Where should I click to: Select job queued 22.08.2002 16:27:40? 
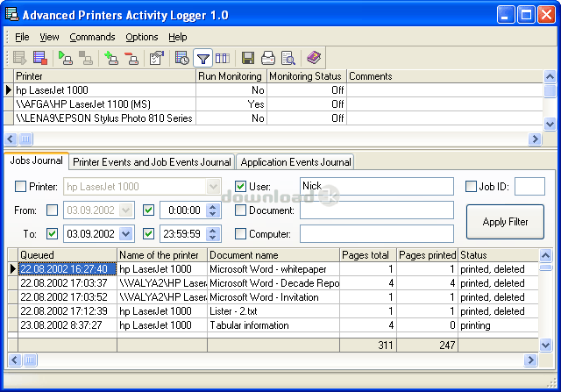pos(273,269)
